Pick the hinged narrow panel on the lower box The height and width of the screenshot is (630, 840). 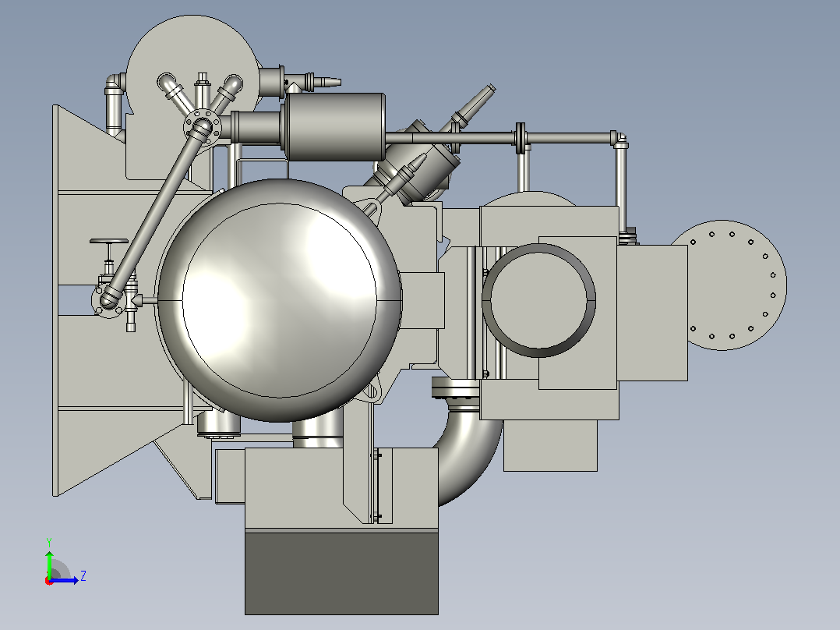(x=377, y=486)
